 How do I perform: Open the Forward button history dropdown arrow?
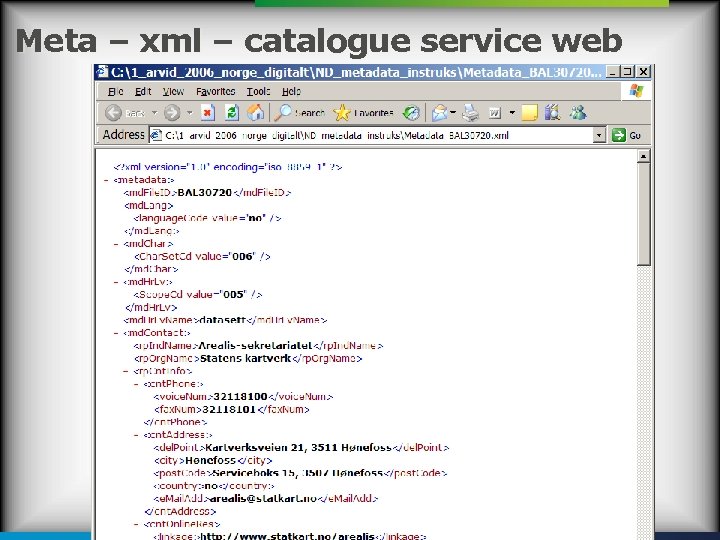(190, 112)
